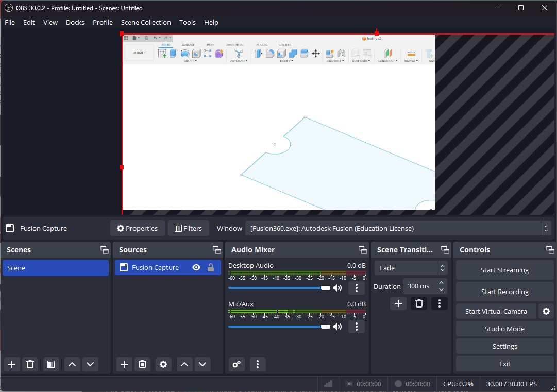Open advanced audio properties gears icon

[237, 364]
